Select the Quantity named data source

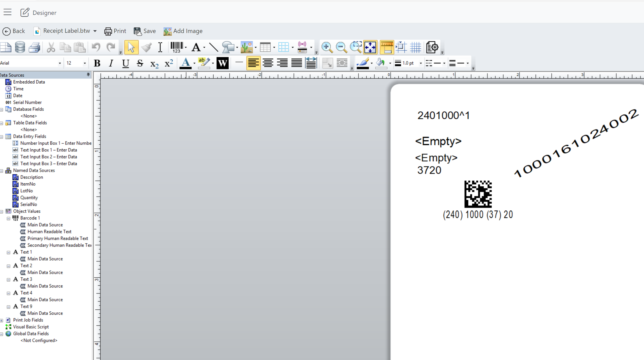click(29, 198)
